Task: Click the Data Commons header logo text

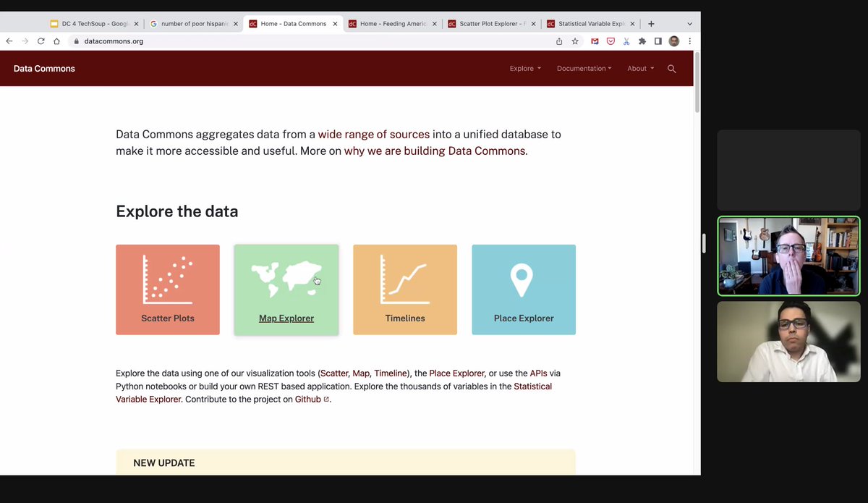Action: pos(44,69)
